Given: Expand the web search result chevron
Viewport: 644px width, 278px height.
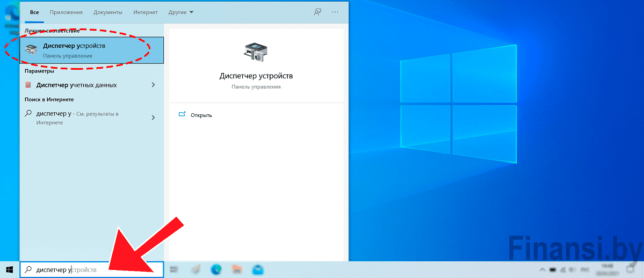Looking at the screenshot, I should [x=153, y=118].
